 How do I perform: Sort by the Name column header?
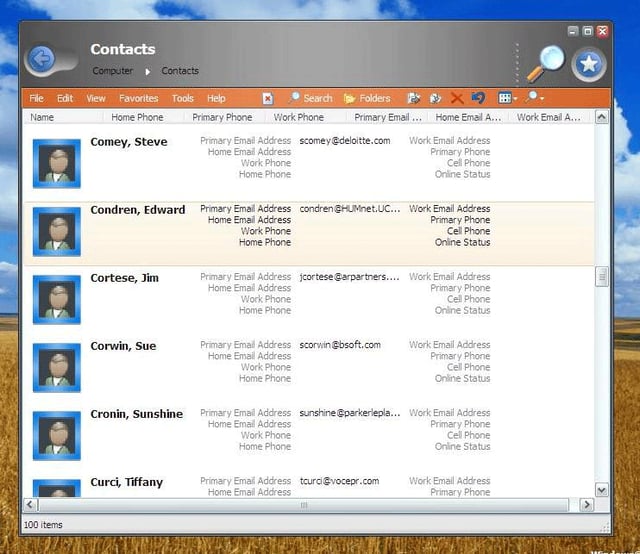tap(63, 117)
